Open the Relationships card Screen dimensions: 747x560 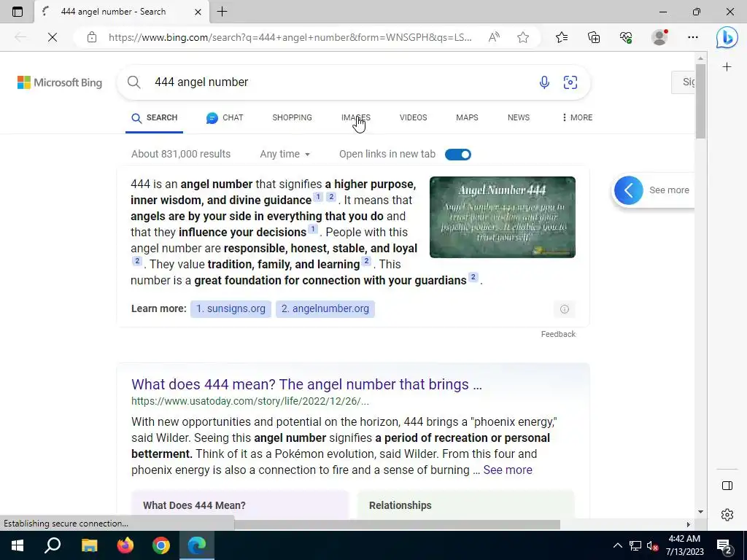[x=466, y=505]
